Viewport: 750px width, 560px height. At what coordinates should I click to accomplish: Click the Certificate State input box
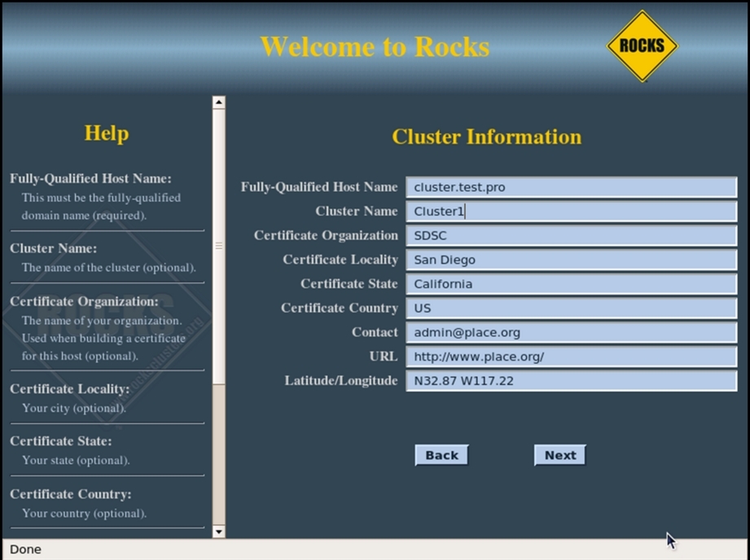tap(571, 284)
